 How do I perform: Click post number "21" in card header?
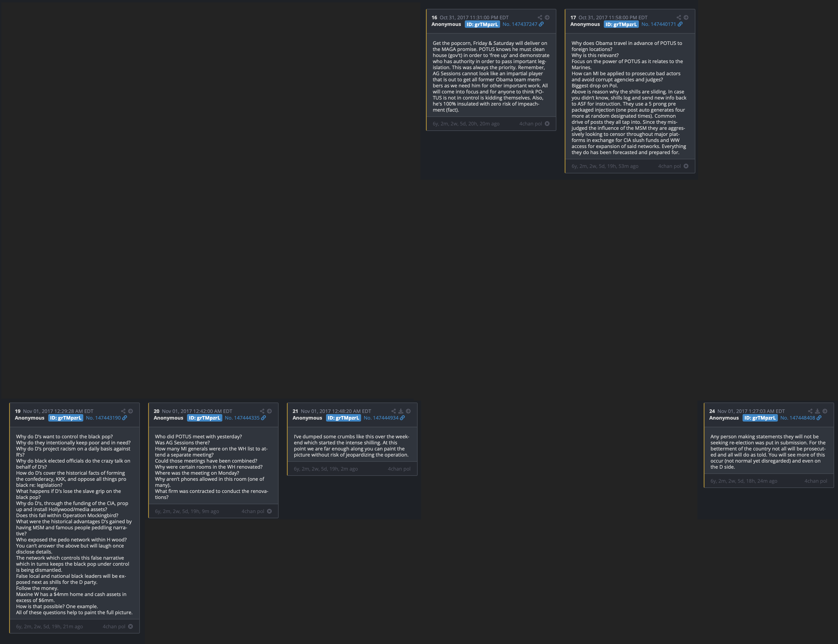tap(295, 411)
